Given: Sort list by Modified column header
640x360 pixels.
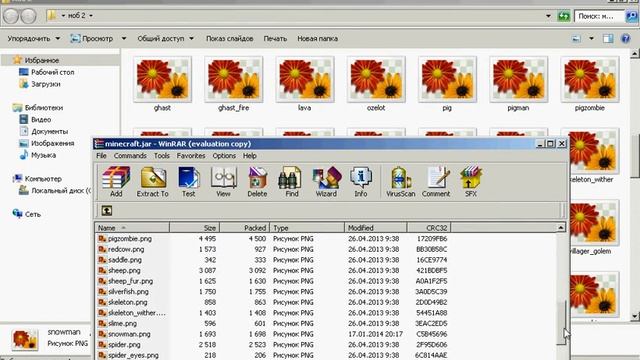Looking at the screenshot, I should pyautogui.click(x=376, y=228).
